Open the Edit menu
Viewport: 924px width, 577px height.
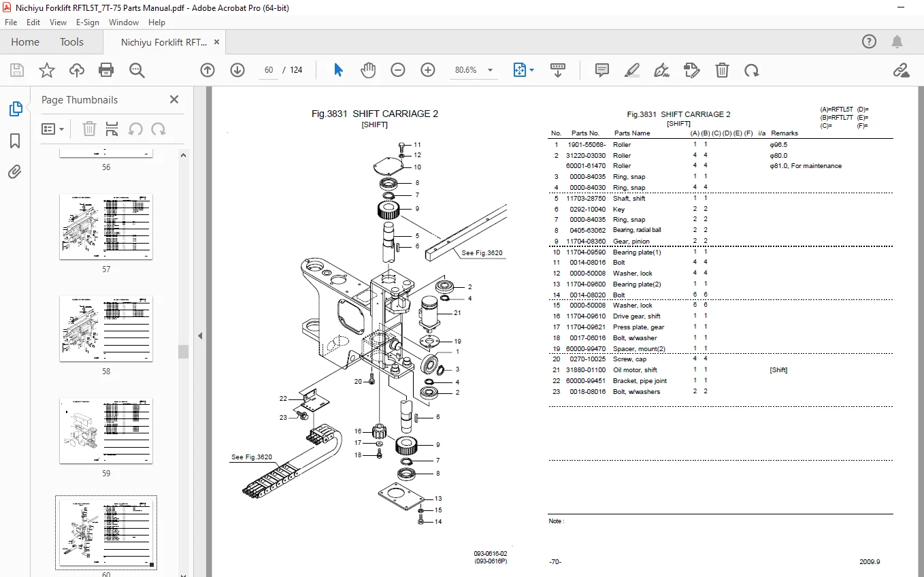33,22
